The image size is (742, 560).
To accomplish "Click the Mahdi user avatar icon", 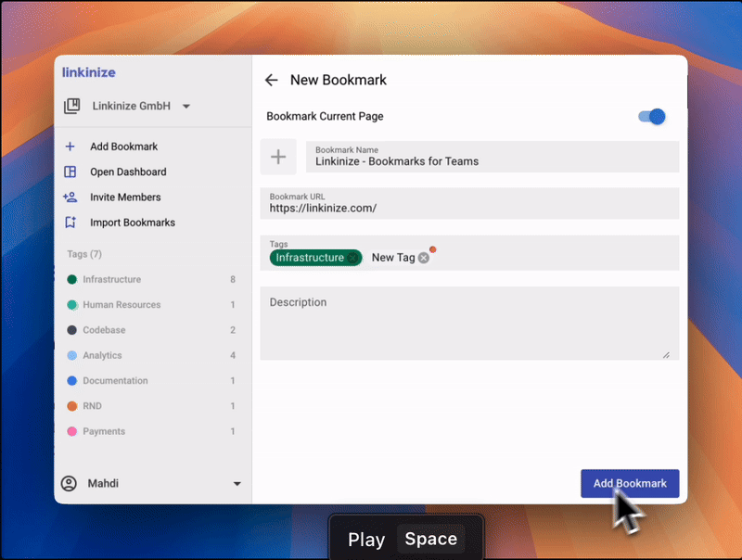I will [69, 483].
